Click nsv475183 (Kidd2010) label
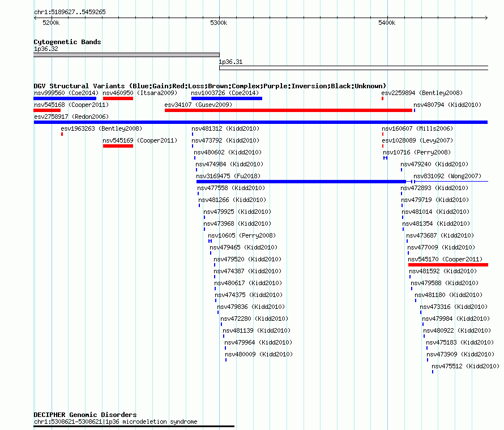Screen dimensions: 504x430 tap(460, 342)
